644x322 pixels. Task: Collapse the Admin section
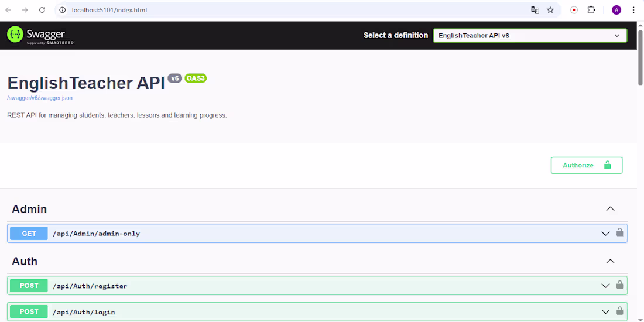coord(610,209)
